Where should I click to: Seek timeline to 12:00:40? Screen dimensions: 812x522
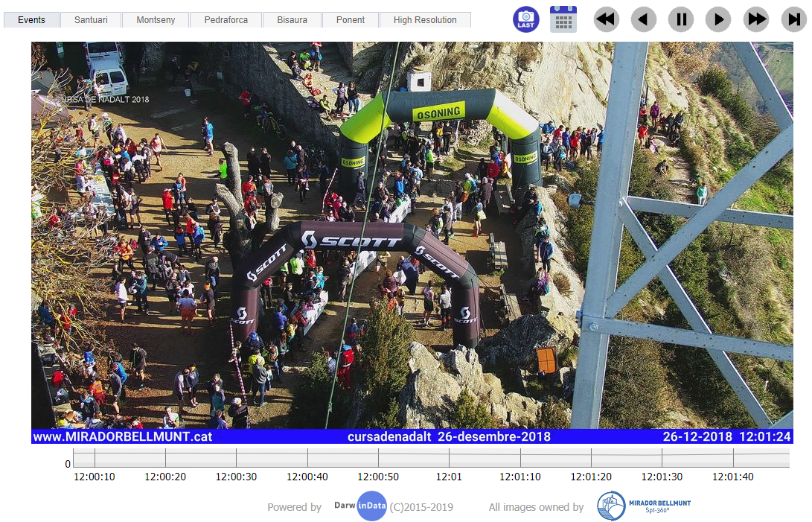[x=307, y=477]
